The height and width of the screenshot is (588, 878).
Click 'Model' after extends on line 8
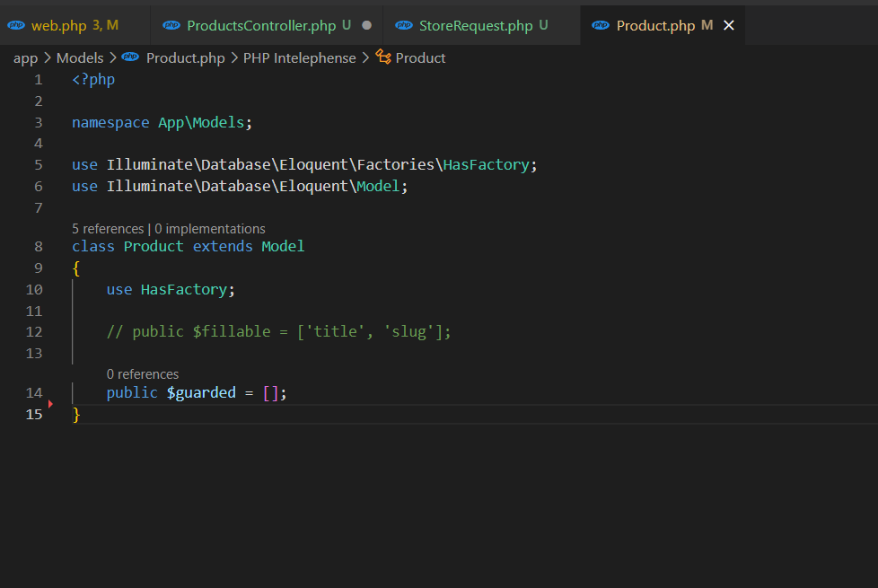[x=283, y=246]
